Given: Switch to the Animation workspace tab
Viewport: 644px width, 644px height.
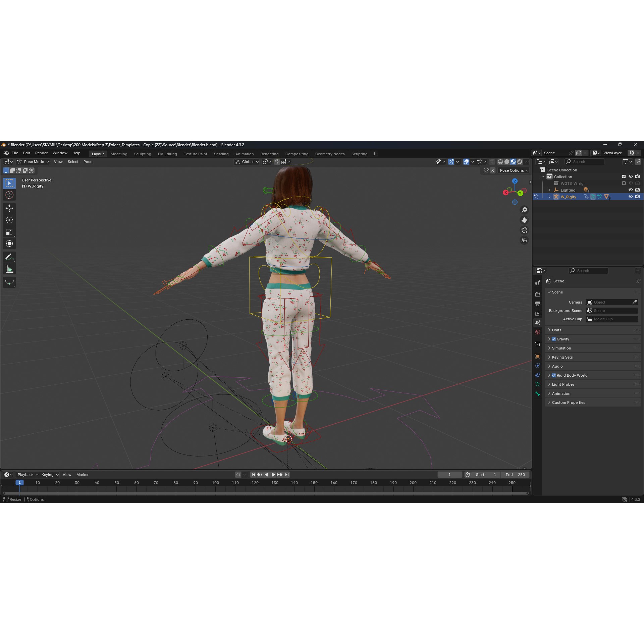Looking at the screenshot, I should tap(245, 154).
